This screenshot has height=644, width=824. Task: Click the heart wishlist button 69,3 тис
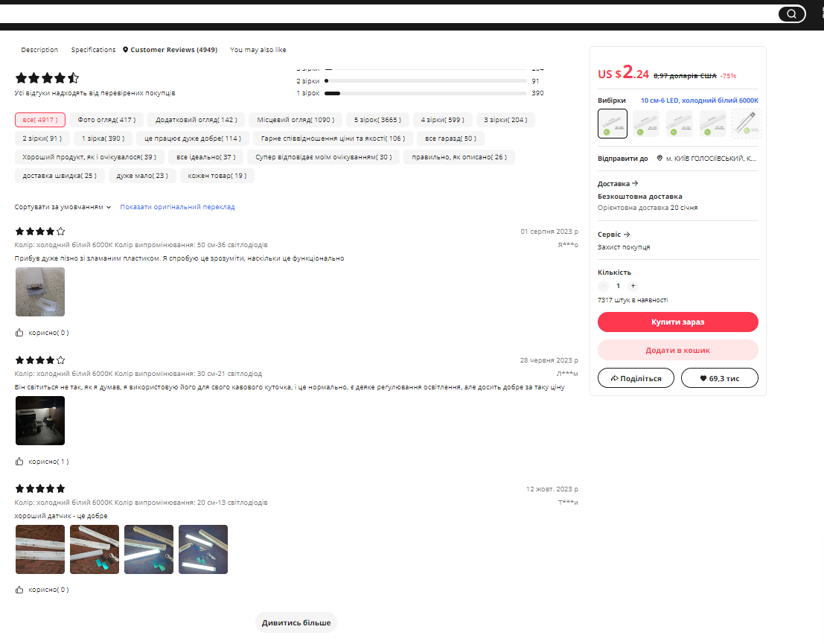(719, 378)
